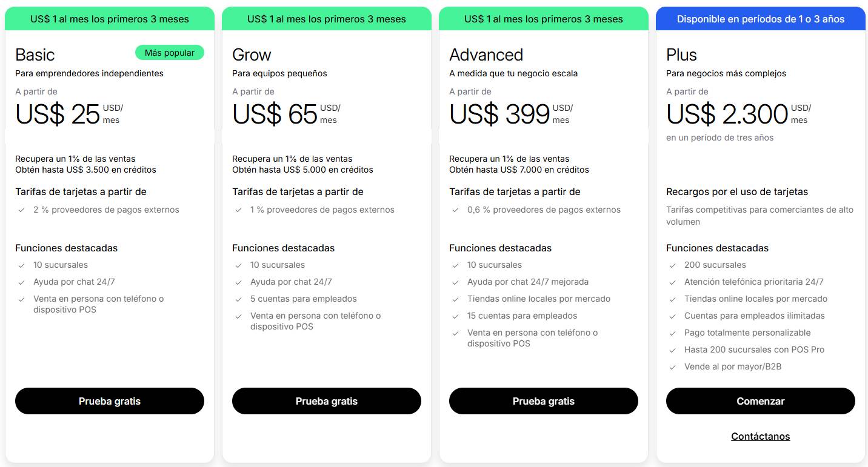Start a free trial on the Basic plan
Image resolution: width=868 pixels, height=467 pixels.
point(109,401)
